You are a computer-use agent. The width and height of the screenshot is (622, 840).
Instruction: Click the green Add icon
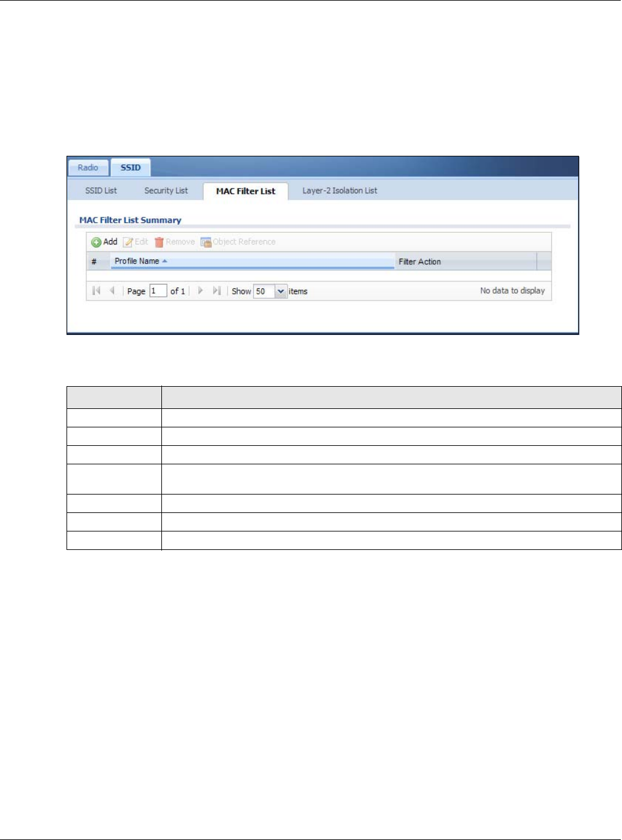pyautogui.click(x=96, y=242)
